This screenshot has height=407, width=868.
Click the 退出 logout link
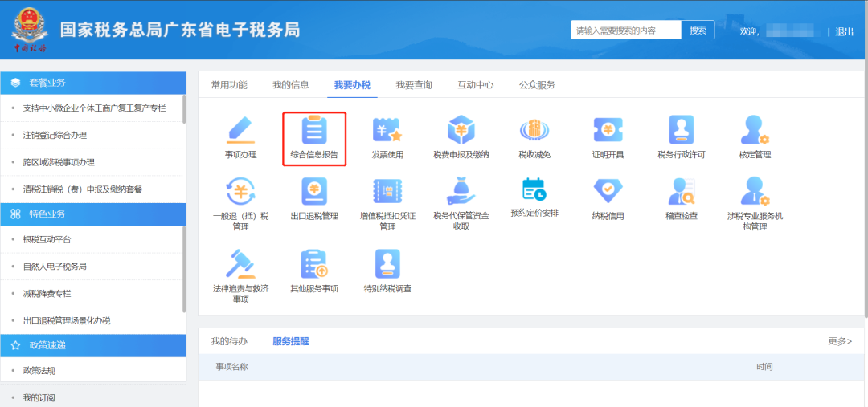click(x=844, y=31)
